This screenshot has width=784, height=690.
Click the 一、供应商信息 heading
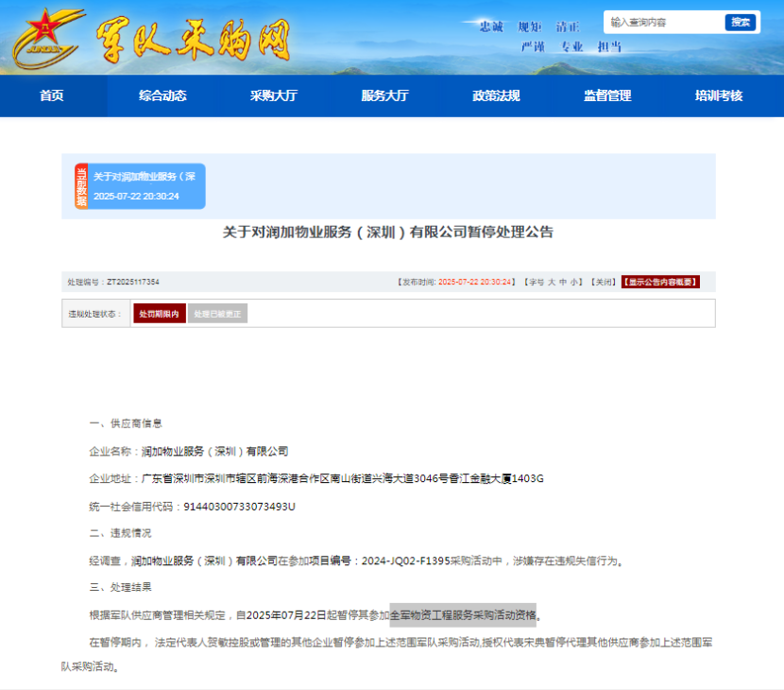point(126,423)
